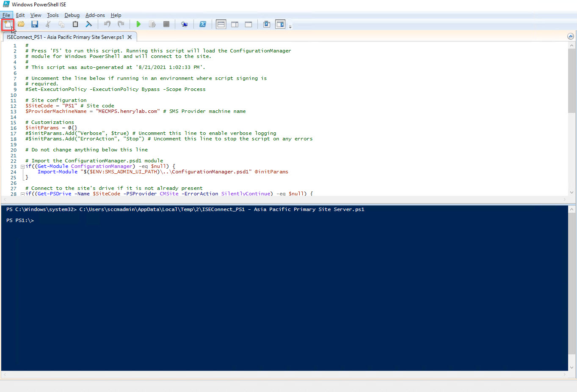Open a script with the folder icon
This screenshot has width=577, height=392.
tap(21, 25)
